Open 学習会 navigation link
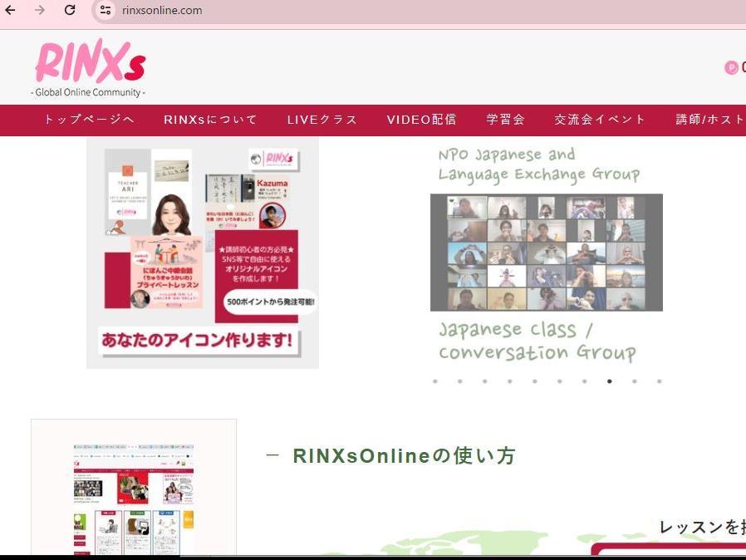The height and width of the screenshot is (560, 746). (506, 120)
